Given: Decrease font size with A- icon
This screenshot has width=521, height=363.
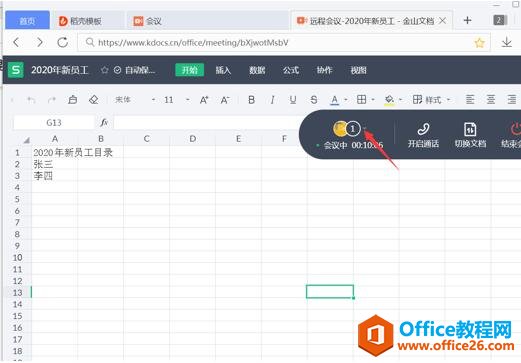Looking at the screenshot, I should 225,100.
